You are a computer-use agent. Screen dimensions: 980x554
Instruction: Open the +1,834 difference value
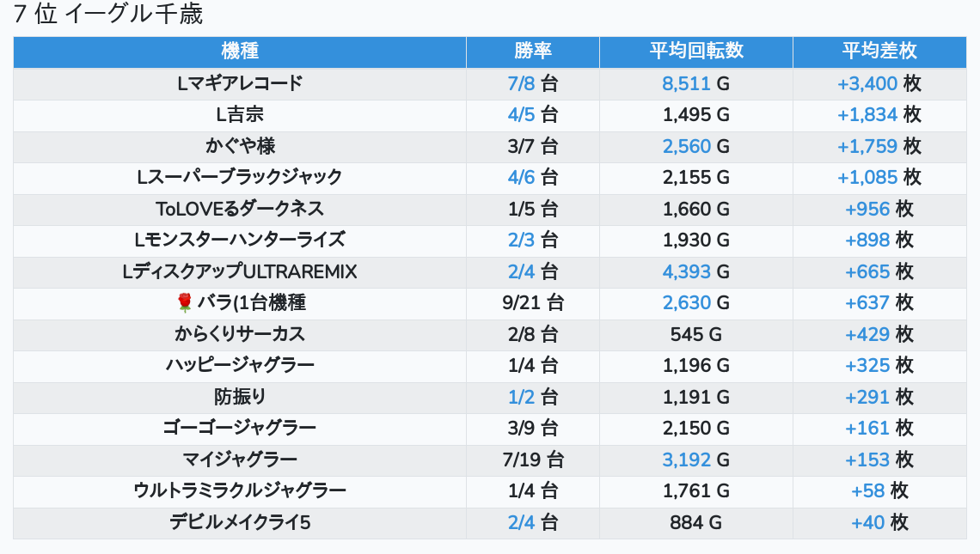[867, 115]
